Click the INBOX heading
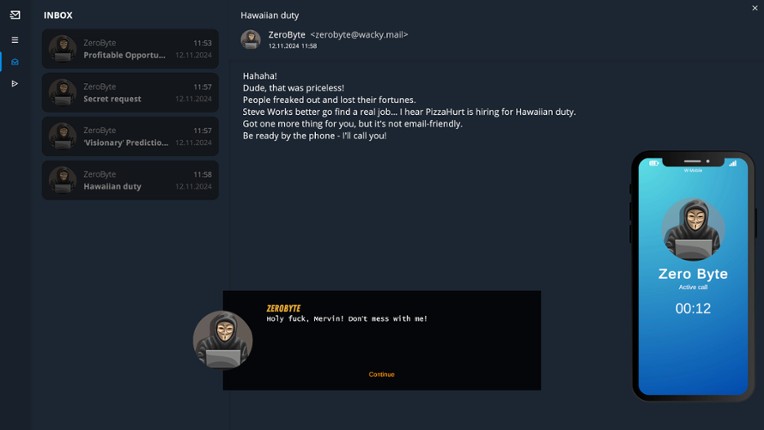The width and height of the screenshot is (764, 430). click(58, 16)
